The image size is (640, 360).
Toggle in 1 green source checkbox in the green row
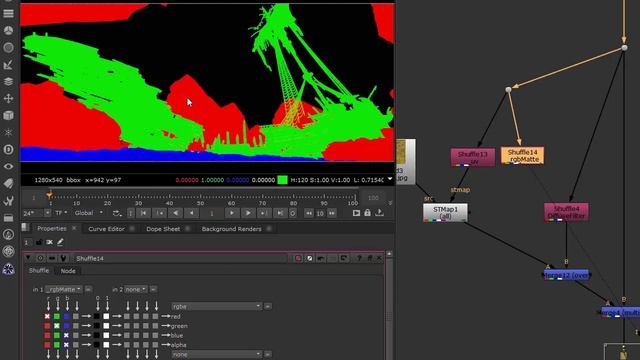[57, 326]
